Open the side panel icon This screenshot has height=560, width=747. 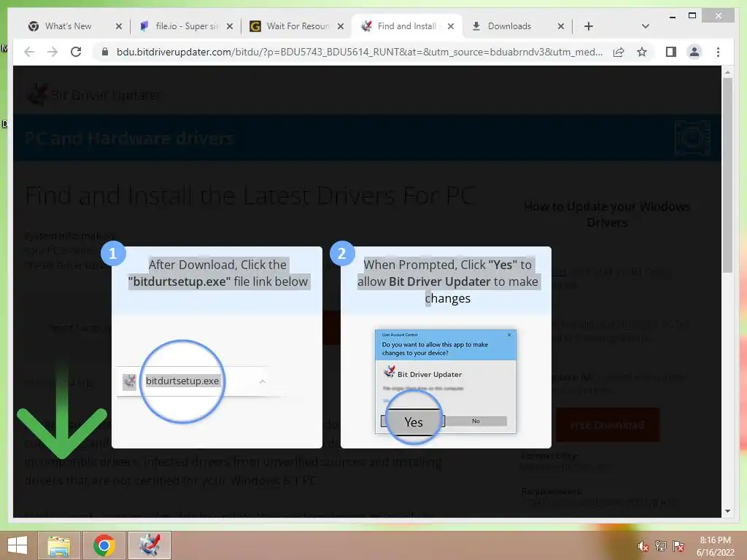tap(671, 52)
